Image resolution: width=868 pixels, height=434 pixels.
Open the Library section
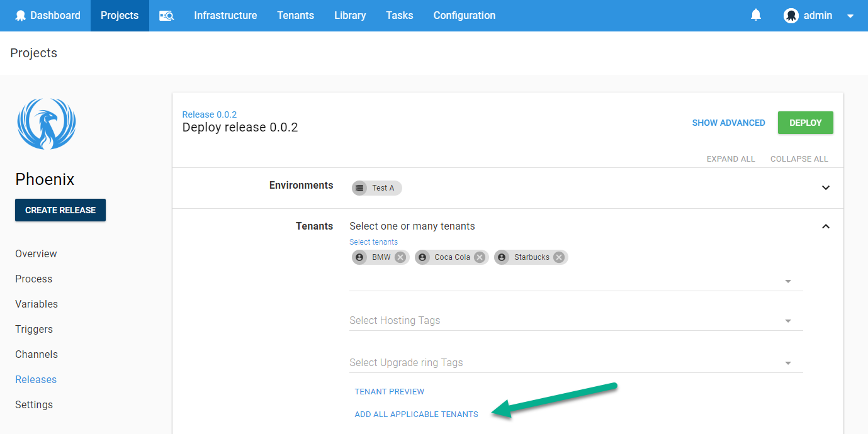(x=349, y=15)
